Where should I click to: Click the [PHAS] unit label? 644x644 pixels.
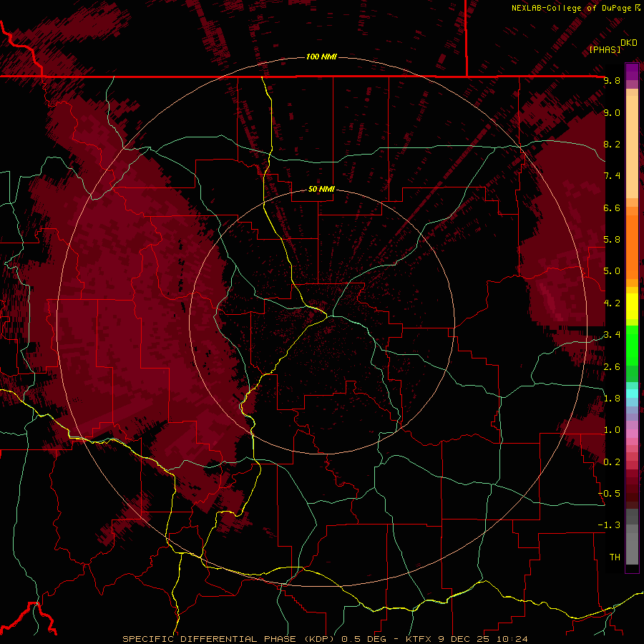pos(605,49)
